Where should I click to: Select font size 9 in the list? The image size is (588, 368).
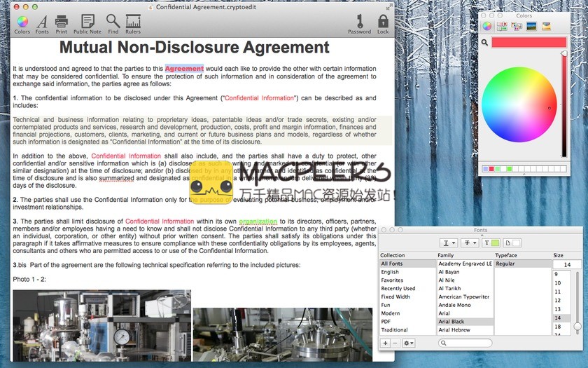(561, 274)
